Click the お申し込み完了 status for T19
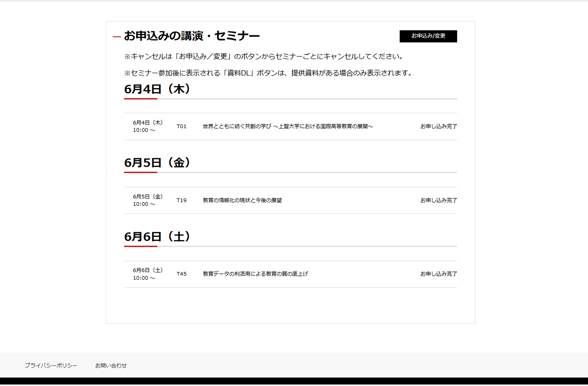This screenshot has height=386, width=588. click(439, 200)
